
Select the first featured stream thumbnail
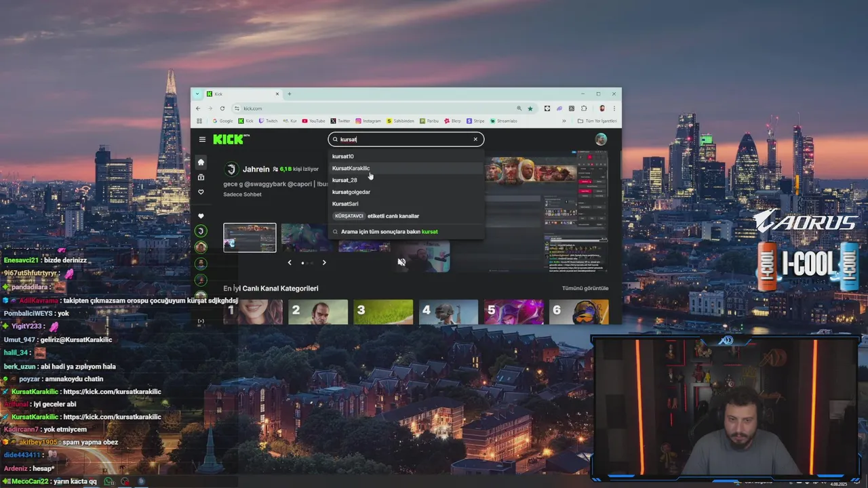[x=250, y=237]
